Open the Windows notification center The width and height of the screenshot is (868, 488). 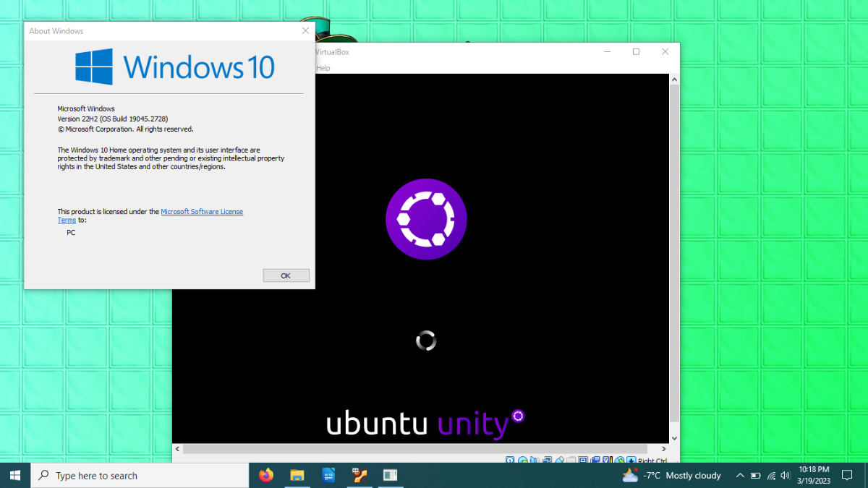pyautogui.click(x=847, y=475)
